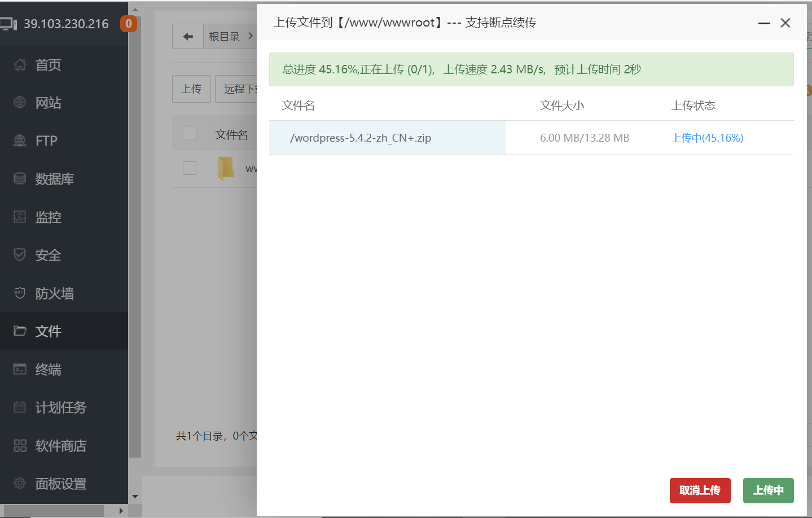Image resolution: width=812 pixels, height=518 pixels.
Task: Click the upload dialog title text
Action: pyautogui.click(x=405, y=23)
